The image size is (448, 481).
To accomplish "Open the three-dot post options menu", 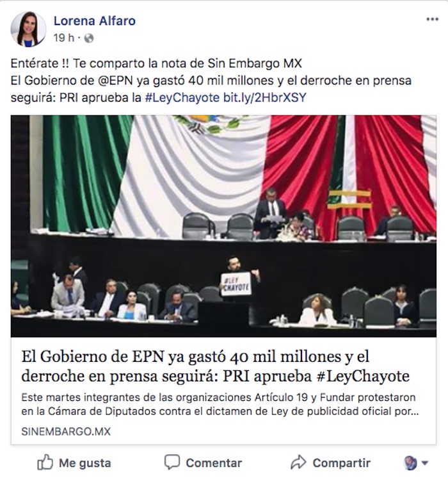I will click(432, 19).
